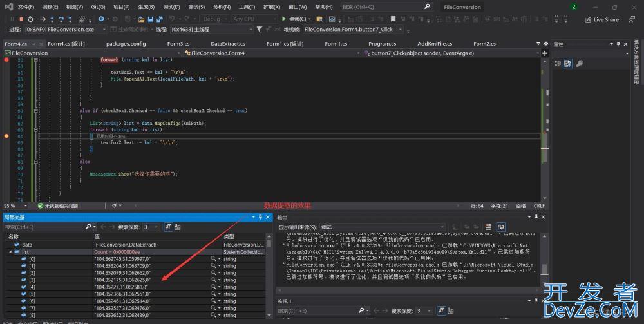Image resolution: width=644 pixels, height=324 pixels.
Task: Click the search icon in Watch 1 search box
Action: 361,310
